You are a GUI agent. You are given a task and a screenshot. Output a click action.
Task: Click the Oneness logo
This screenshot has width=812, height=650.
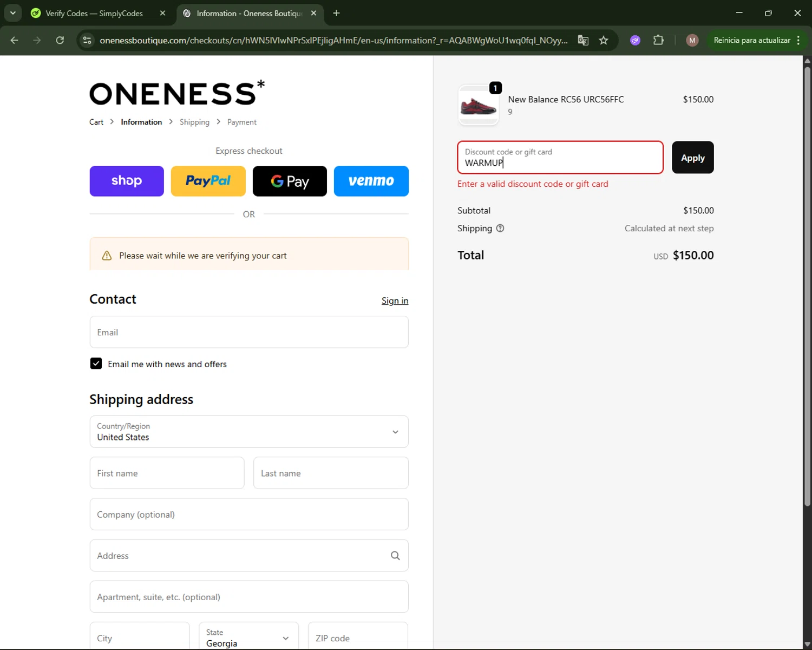pos(177,92)
